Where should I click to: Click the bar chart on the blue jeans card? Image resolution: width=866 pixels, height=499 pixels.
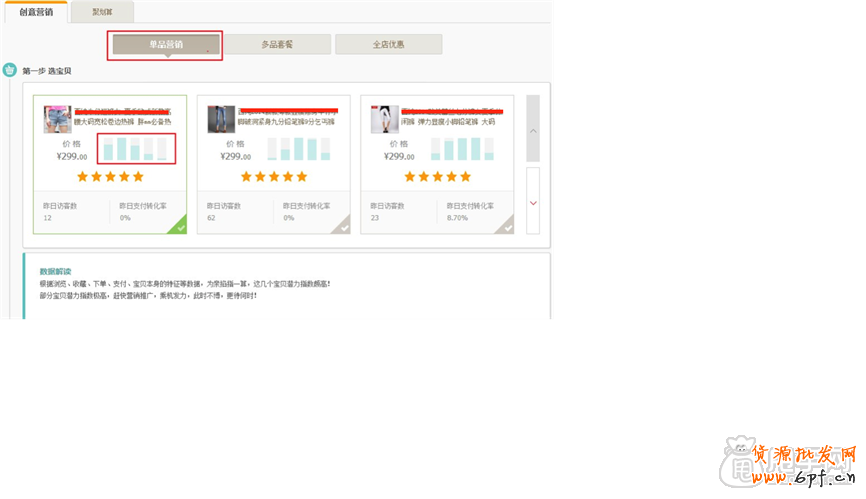(299, 149)
